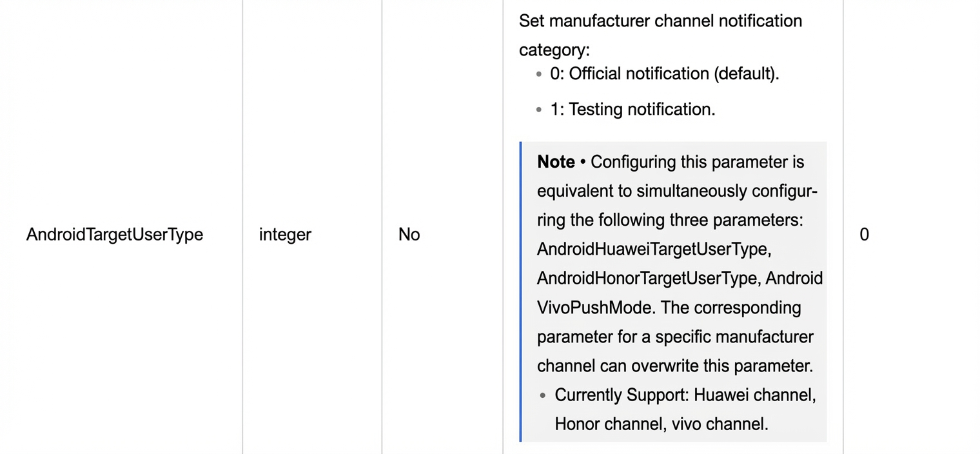The width and height of the screenshot is (980, 454).
Task: Click 'VivoPushMode' text in the note
Action: coord(593,307)
